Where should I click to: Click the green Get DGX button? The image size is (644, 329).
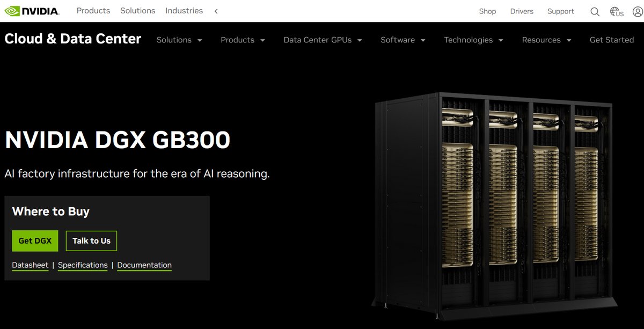click(x=35, y=241)
